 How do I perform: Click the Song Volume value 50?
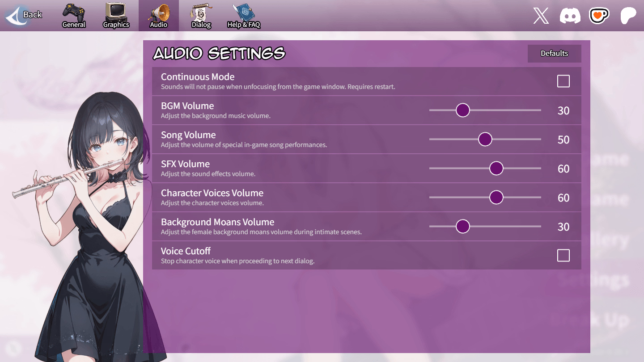(x=563, y=139)
